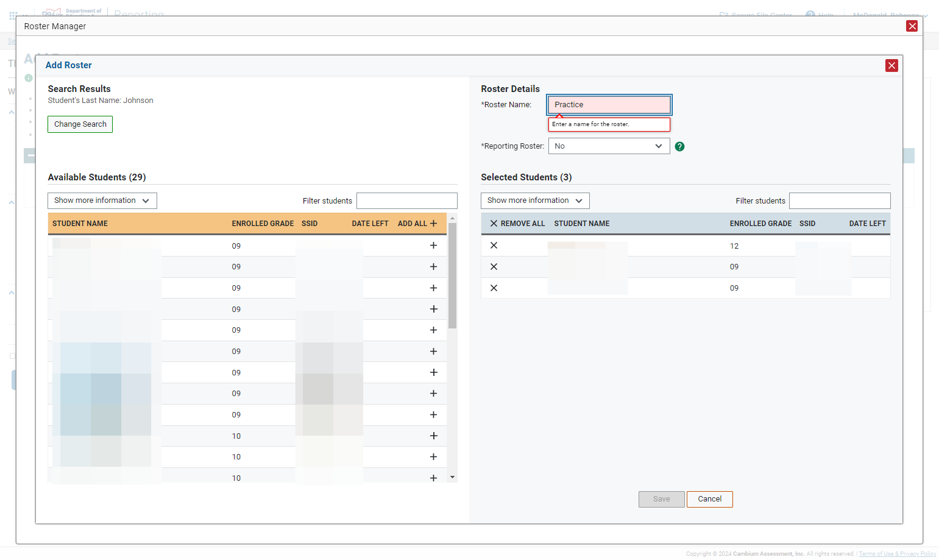Click the Student's Last Name: Johnson text
939x560 pixels.
coord(101,101)
